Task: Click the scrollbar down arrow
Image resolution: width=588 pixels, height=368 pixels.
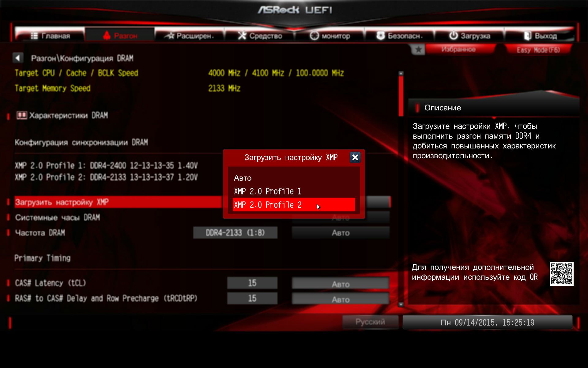Action: coord(401,304)
